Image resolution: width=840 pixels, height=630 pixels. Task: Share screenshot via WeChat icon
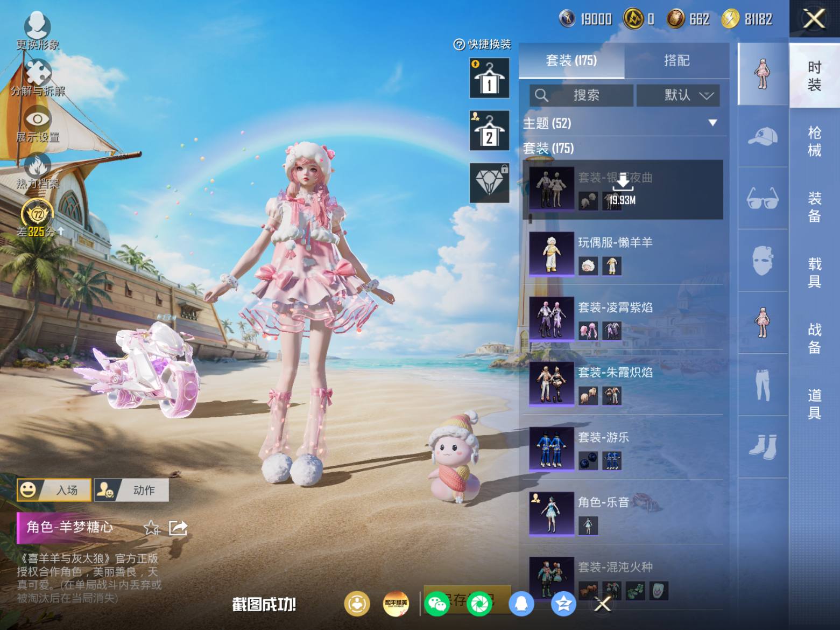point(437,604)
